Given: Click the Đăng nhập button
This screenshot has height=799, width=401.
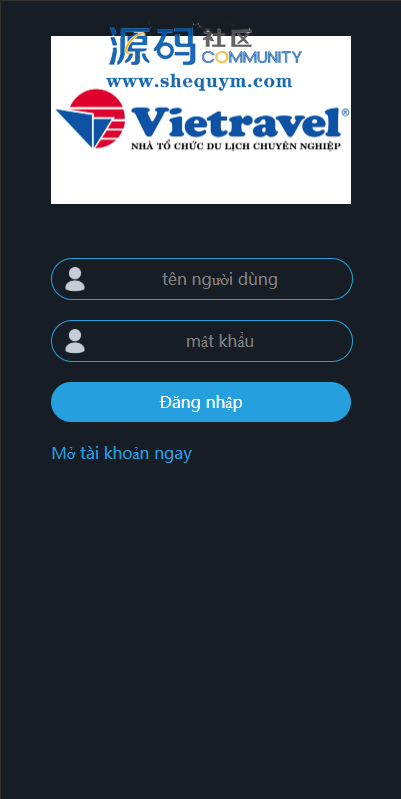Looking at the screenshot, I should [x=201, y=402].
